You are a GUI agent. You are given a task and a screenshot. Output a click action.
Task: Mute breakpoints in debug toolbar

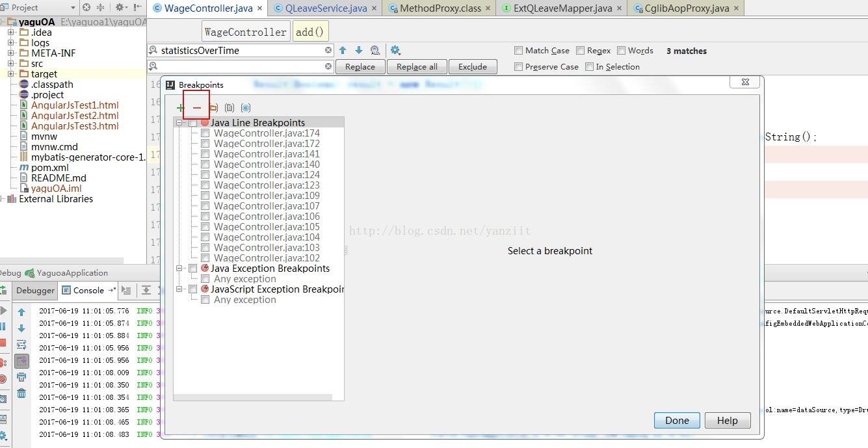pyautogui.click(x=3, y=378)
